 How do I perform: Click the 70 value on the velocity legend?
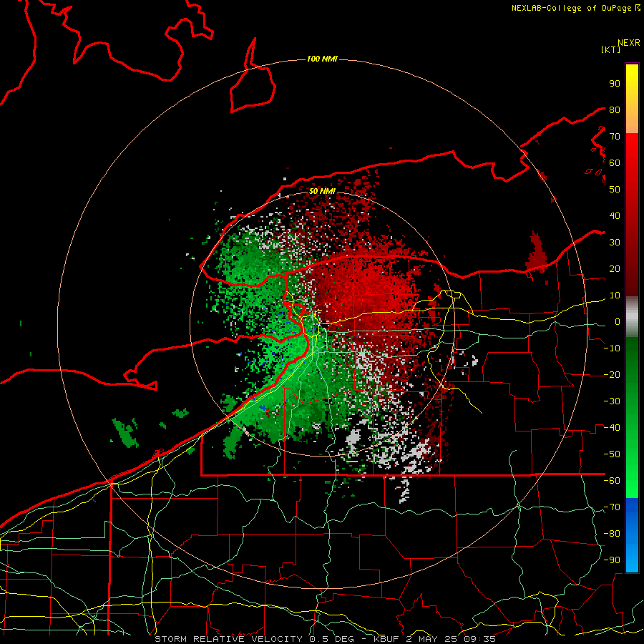click(x=615, y=137)
